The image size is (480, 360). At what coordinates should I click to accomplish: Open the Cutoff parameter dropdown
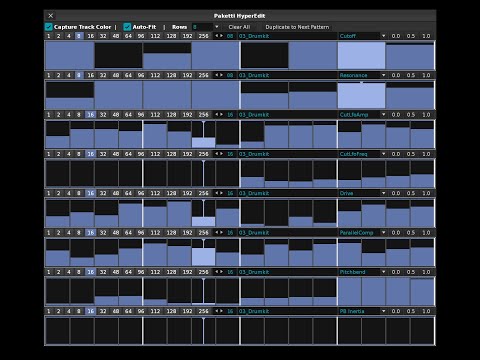click(x=383, y=36)
